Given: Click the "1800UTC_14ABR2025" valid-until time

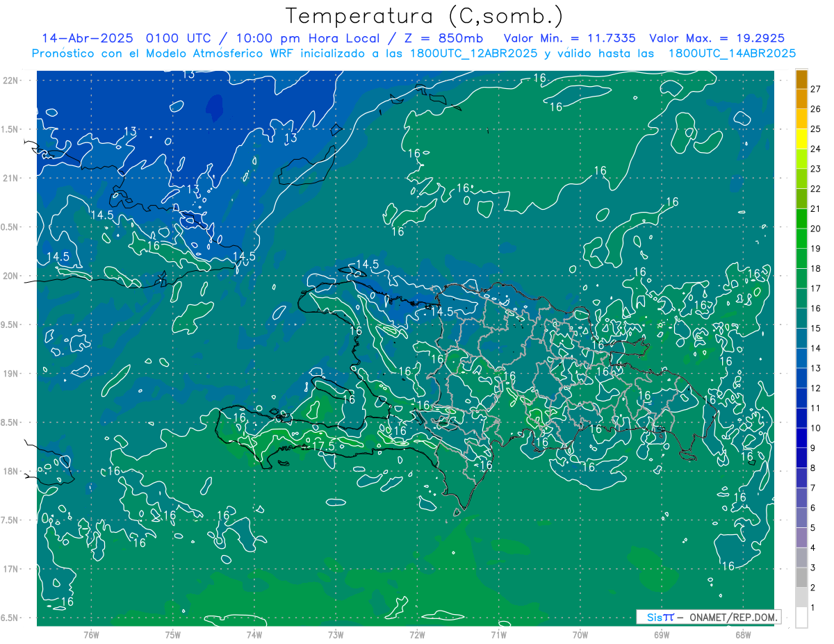Looking at the screenshot, I should 732,53.
